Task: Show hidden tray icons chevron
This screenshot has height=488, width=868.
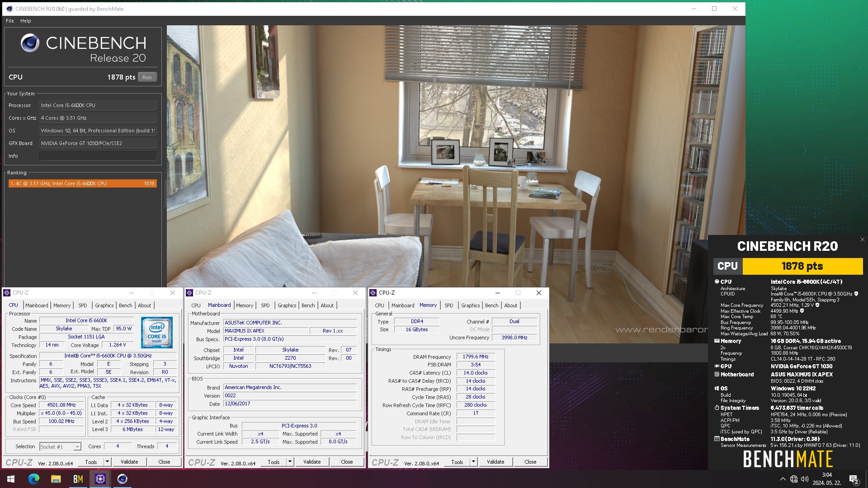Action: 783,479
